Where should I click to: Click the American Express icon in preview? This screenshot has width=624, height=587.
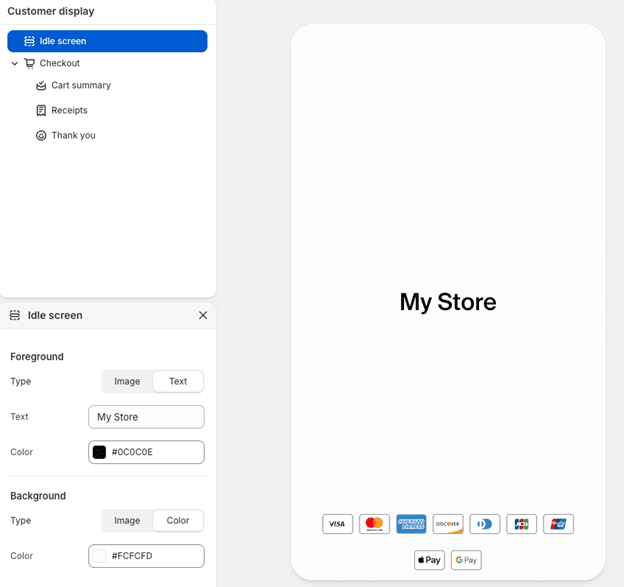(411, 524)
